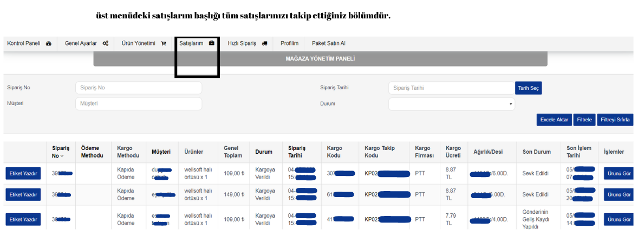Viewport: 644px width, 242px height.
Task: Click the gears icon next to Genel Ayarlar
Action: pos(105,44)
